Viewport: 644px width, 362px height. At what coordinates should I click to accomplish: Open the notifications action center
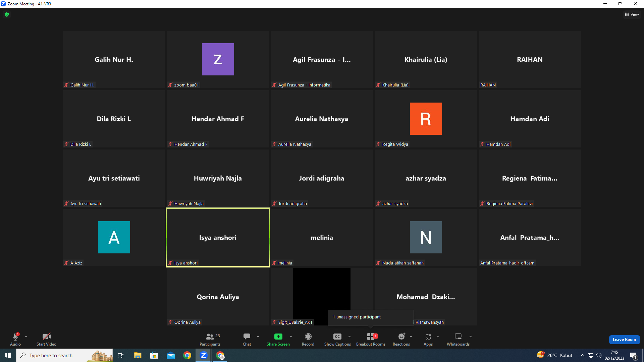(634, 356)
